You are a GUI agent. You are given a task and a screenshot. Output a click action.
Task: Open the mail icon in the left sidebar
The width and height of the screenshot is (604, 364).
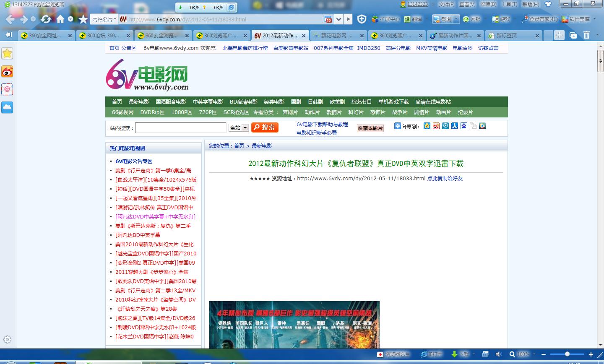(x=7, y=89)
